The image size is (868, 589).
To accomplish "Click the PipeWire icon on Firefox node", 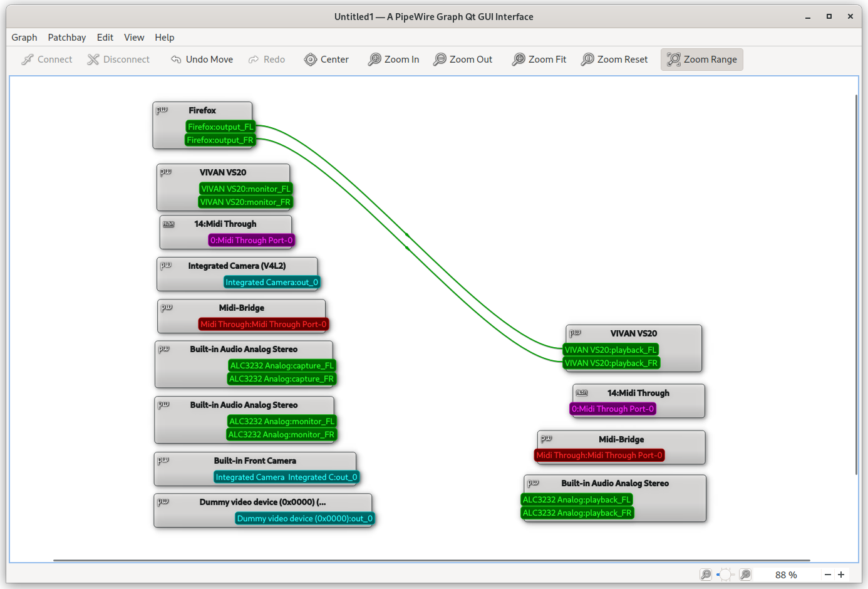I will coord(162,110).
